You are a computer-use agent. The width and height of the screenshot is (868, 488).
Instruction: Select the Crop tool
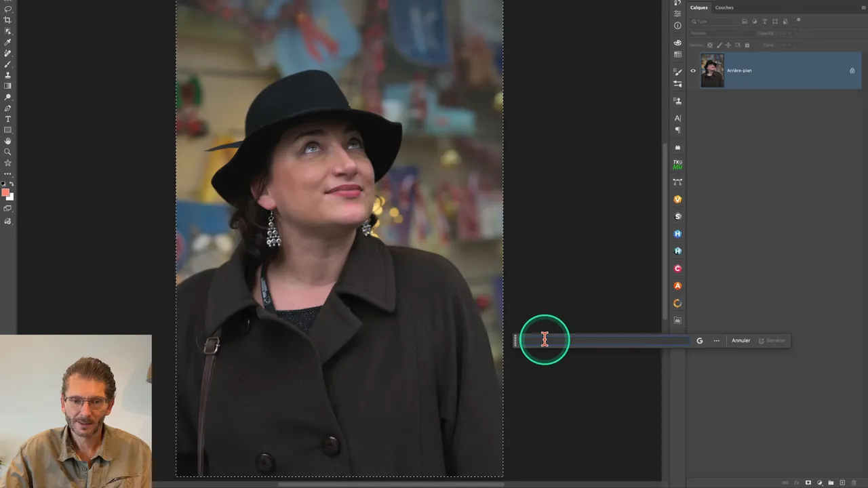pyautogui.click(x=8, y=20)
